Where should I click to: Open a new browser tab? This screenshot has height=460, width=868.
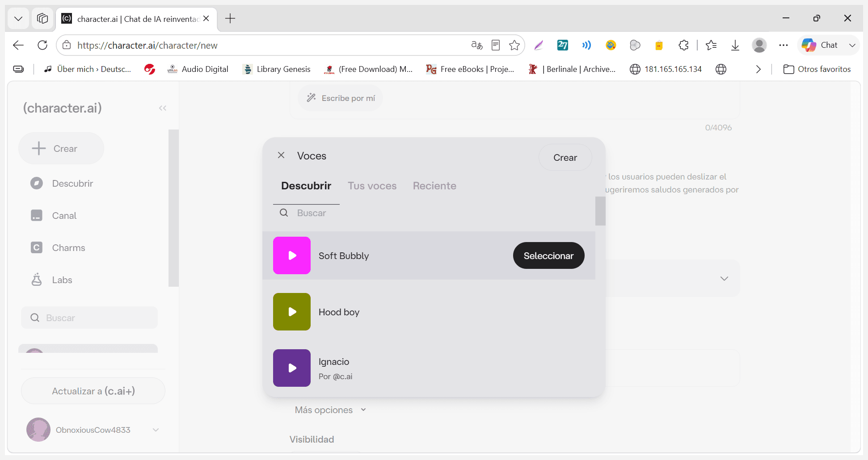point(230,18)
